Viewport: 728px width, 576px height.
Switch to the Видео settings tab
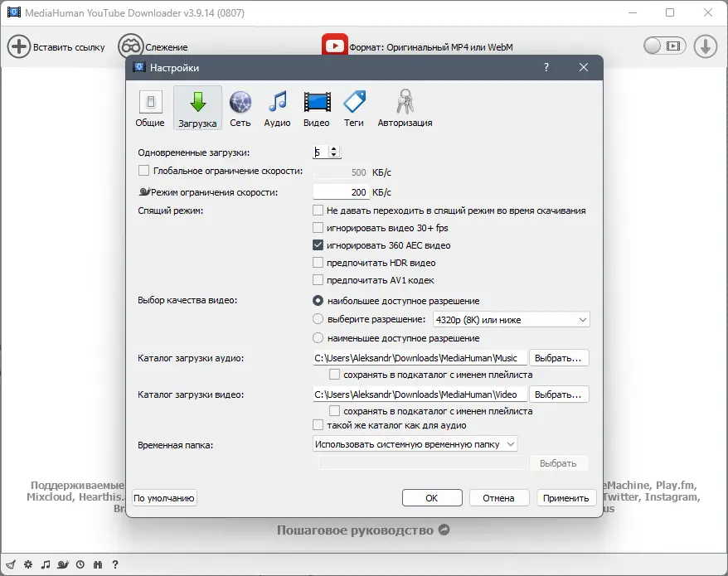(x=317, y=109)
